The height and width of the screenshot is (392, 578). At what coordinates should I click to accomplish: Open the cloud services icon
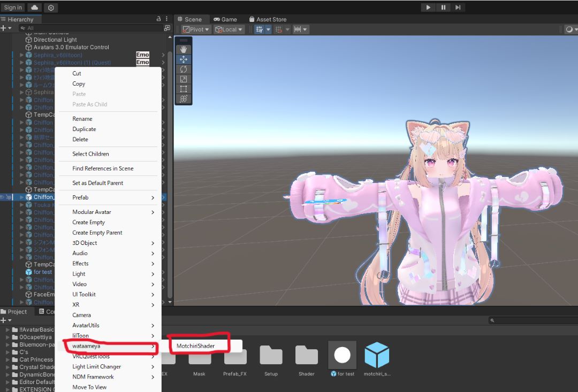[34, 7]
